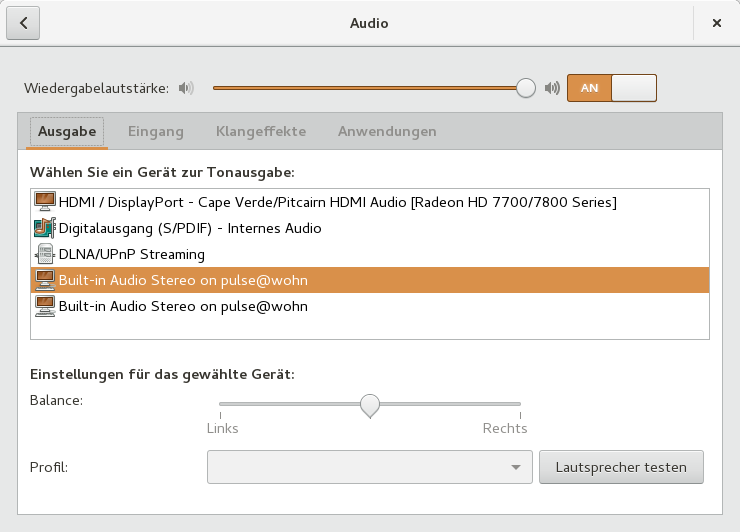Screen dimensions: 740x532
Task: Go back using the header arrow button
Action: click(23, 23)
